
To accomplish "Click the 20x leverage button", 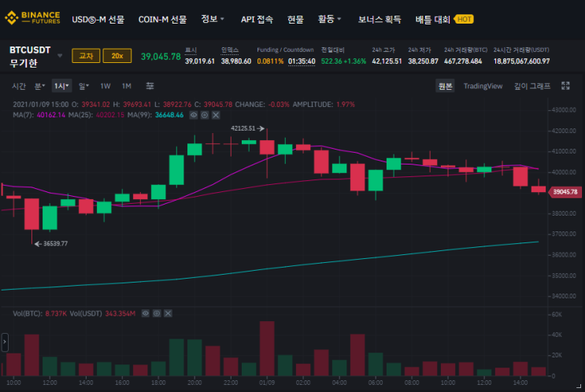I will (x=117, y=56).
